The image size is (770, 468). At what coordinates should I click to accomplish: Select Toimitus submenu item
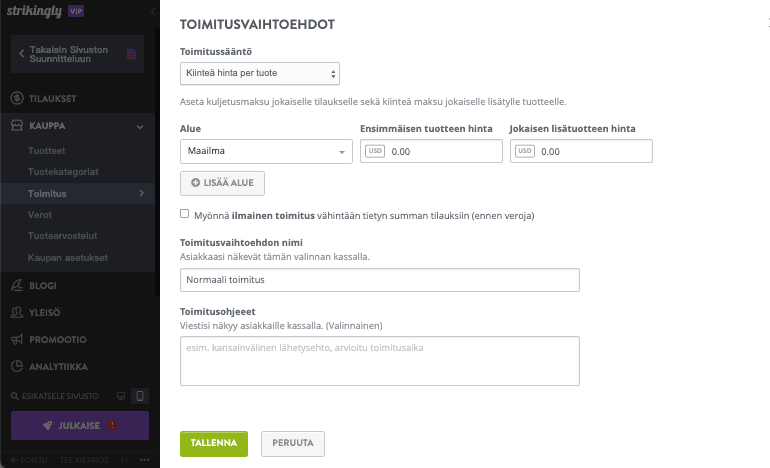78,193
